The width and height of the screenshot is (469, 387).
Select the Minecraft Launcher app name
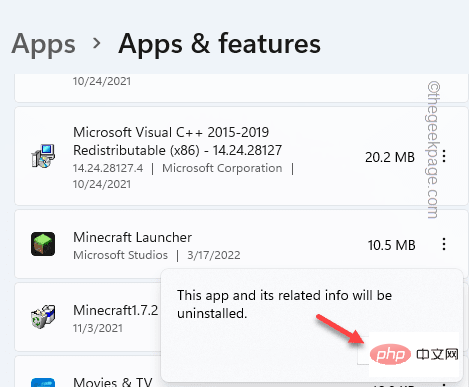(132, 237)
